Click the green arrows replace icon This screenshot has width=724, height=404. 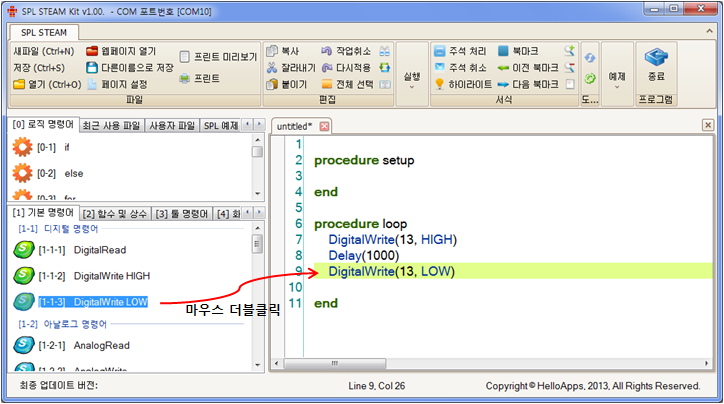coord(385,68)
